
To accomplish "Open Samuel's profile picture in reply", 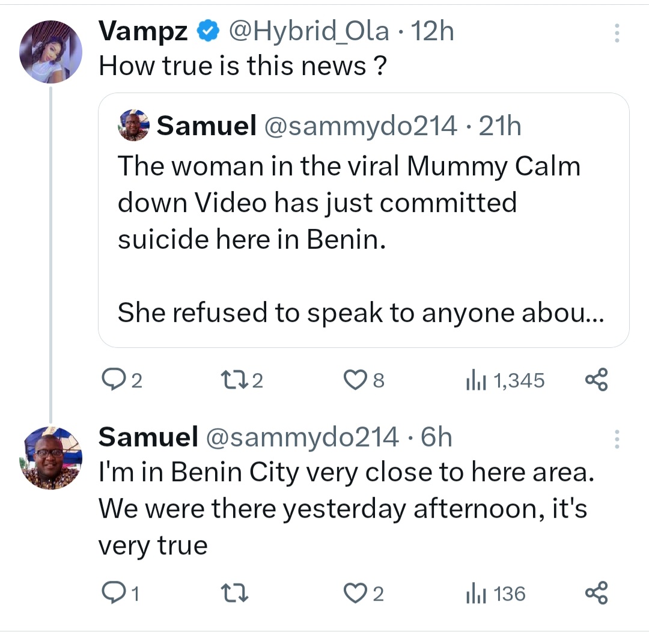I will coord(50,458).
